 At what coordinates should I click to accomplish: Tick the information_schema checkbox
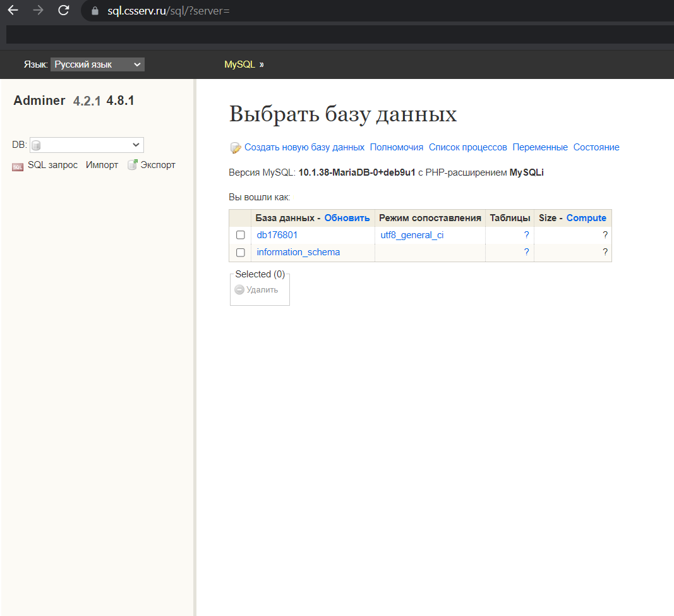240,252
